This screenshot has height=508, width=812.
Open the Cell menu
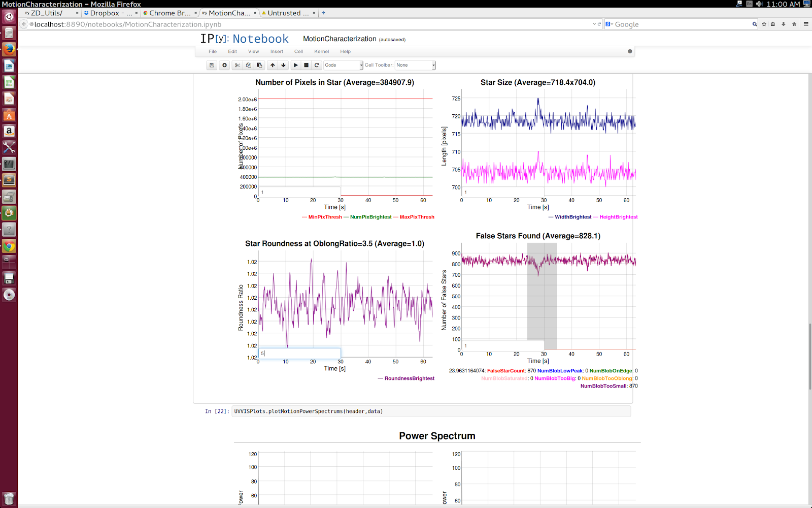coord(298,51)
